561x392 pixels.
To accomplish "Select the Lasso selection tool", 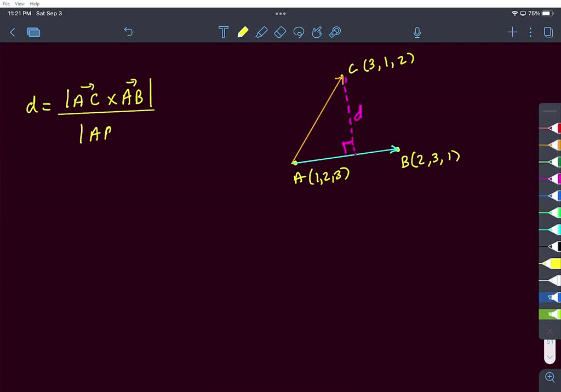I will [x=299, y=32].
